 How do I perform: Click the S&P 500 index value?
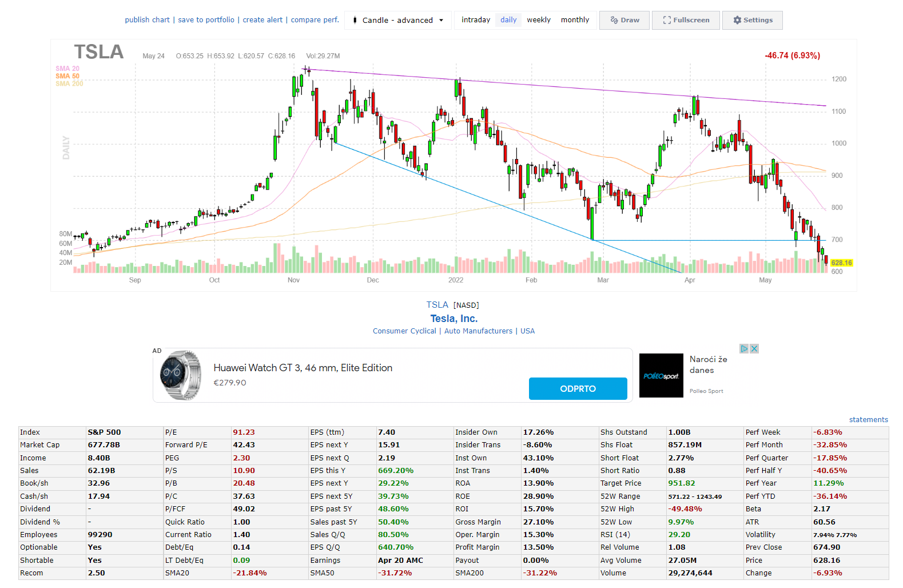104,432
